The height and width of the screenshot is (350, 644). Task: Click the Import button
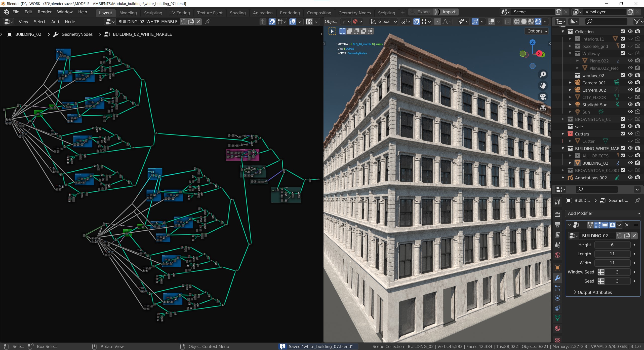pos(447,12)
